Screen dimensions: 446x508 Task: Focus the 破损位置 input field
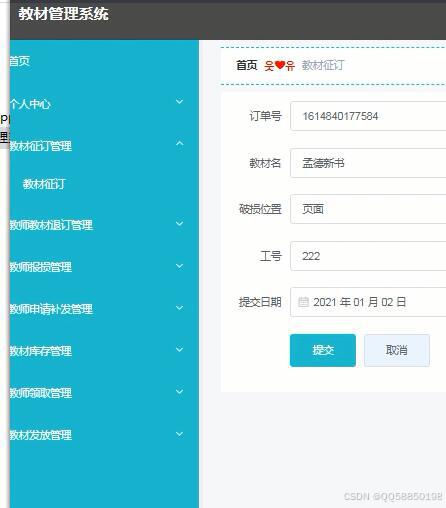pos(368,209)
